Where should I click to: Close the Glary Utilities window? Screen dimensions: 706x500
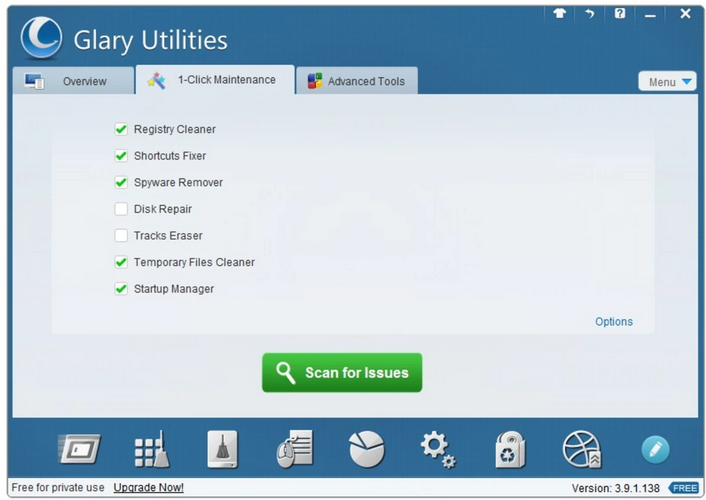click(x=685, y=14)
